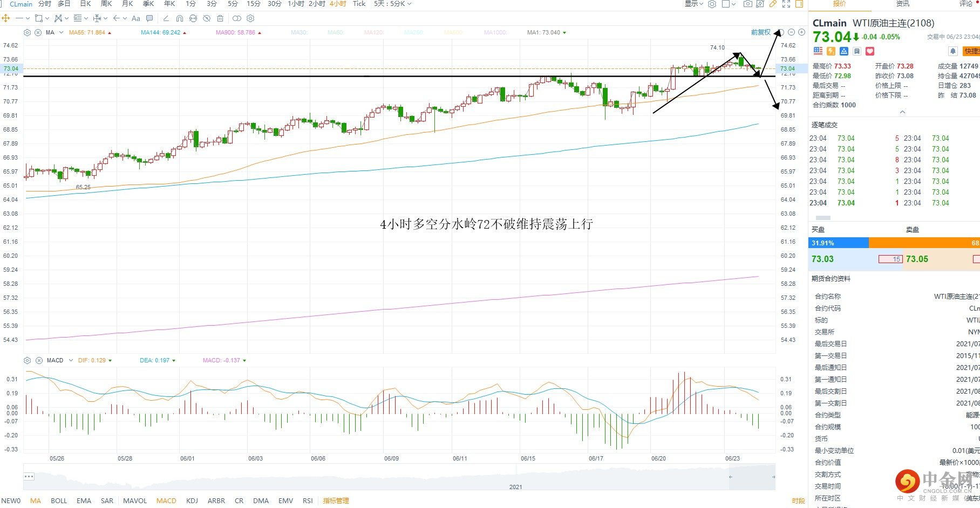980x508 pixels.
Task: Remove the MACD indicator panel
Action: click(39, 360)
